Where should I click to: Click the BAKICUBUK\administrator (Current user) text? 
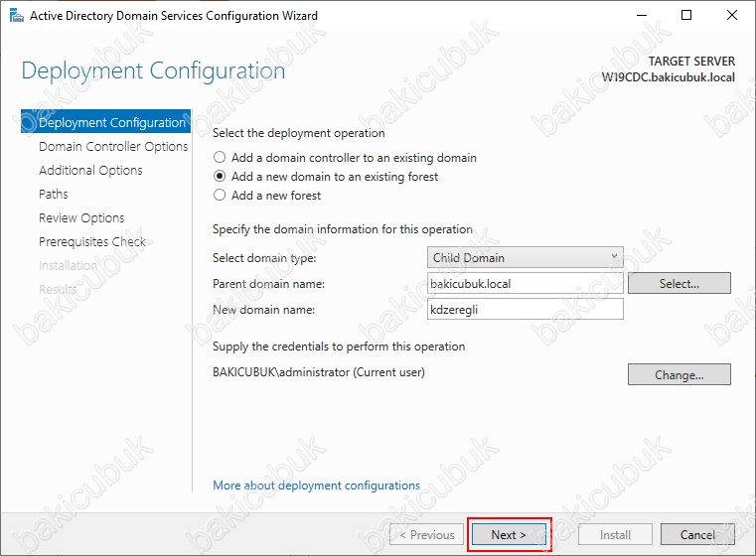[x=319, y=372]
